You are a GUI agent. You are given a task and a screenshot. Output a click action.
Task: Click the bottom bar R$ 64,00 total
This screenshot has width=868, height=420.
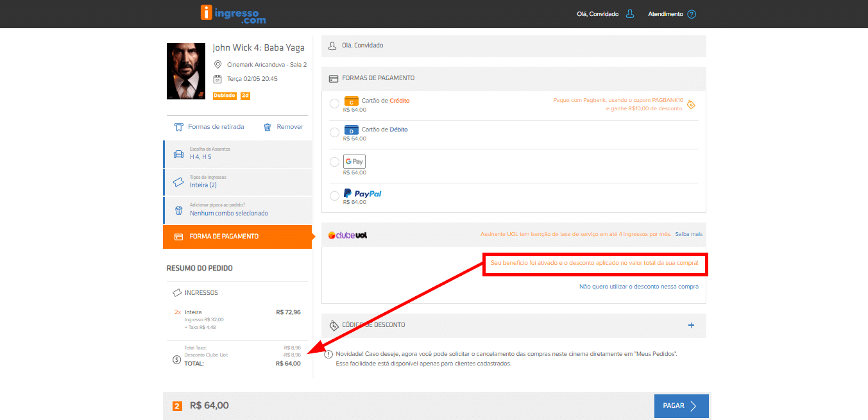[x=209, y=405]
